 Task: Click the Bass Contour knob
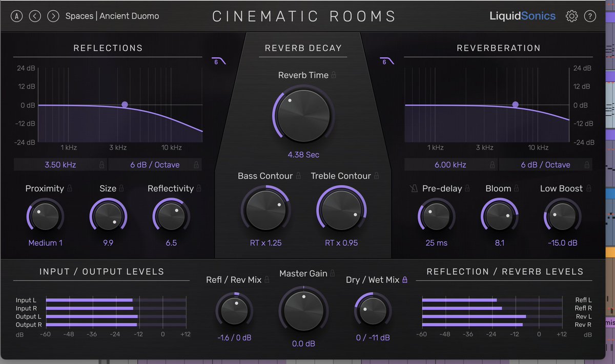[265, 210]
